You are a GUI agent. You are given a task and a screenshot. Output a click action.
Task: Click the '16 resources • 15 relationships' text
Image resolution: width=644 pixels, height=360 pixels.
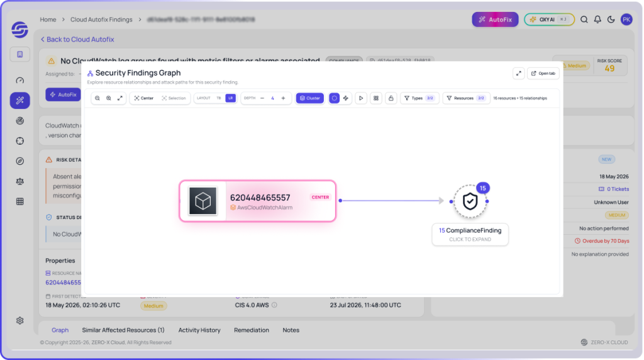520,98
